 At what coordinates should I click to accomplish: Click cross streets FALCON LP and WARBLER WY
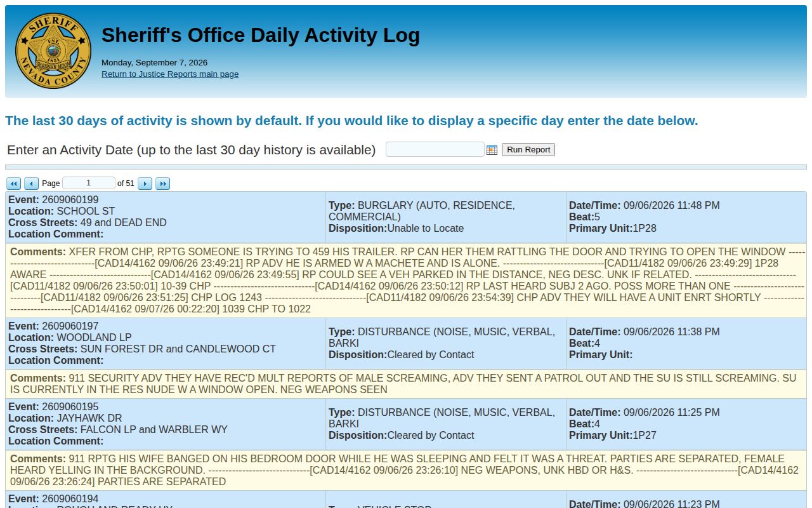click(x=154, y=430)
